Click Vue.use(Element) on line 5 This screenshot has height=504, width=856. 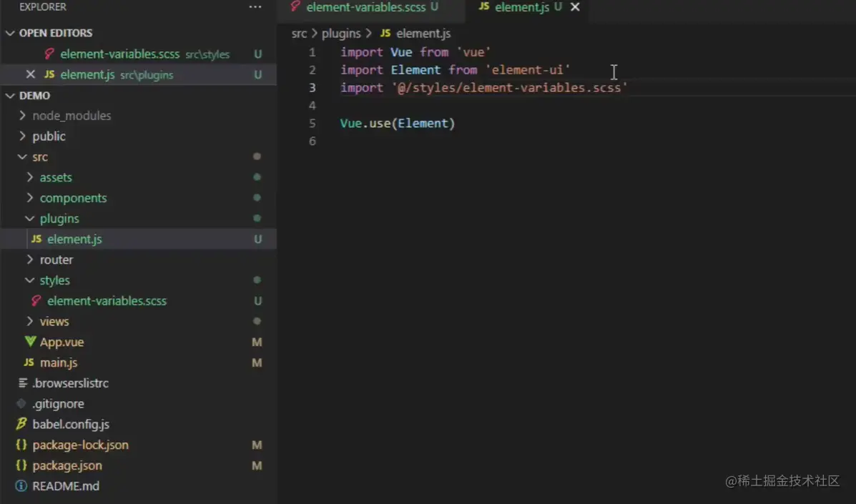pyautogui.click(x=398, y=123)
